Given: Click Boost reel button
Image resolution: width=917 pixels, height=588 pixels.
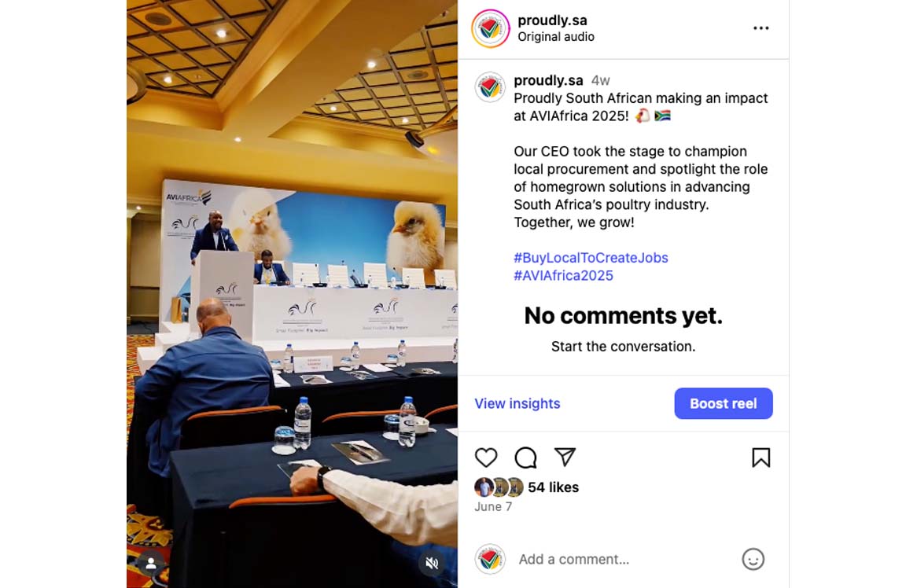Looking at the screenshot, I should click(x=724, y=403).
